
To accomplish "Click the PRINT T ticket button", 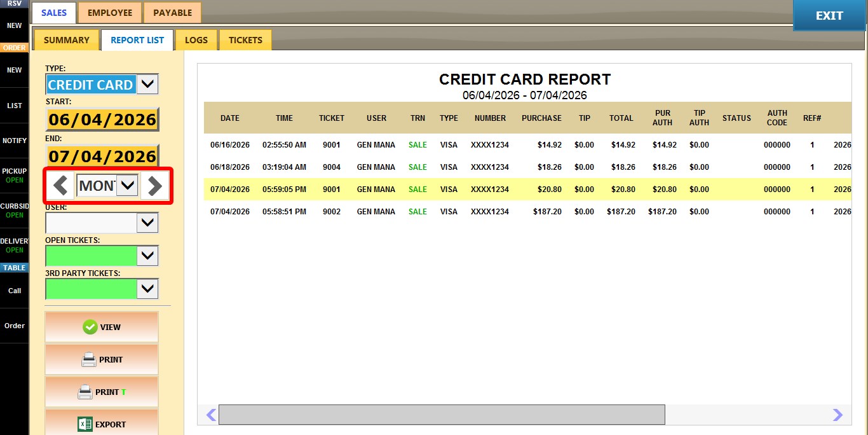I will pos(102,392).
